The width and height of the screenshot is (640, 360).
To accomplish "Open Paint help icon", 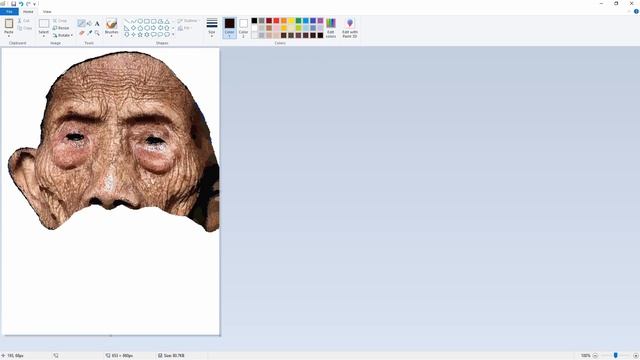I will 636,11.
